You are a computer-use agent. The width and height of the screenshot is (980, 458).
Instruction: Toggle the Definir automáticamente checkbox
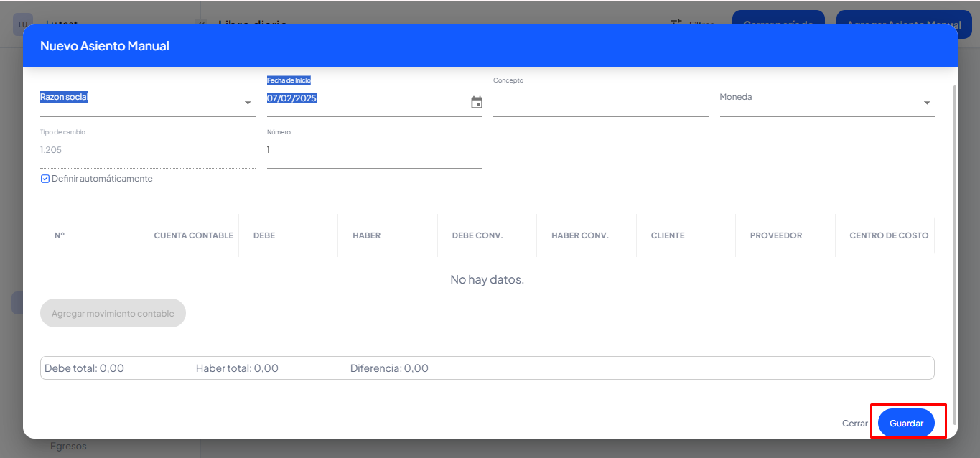click(x=45, y=179)
